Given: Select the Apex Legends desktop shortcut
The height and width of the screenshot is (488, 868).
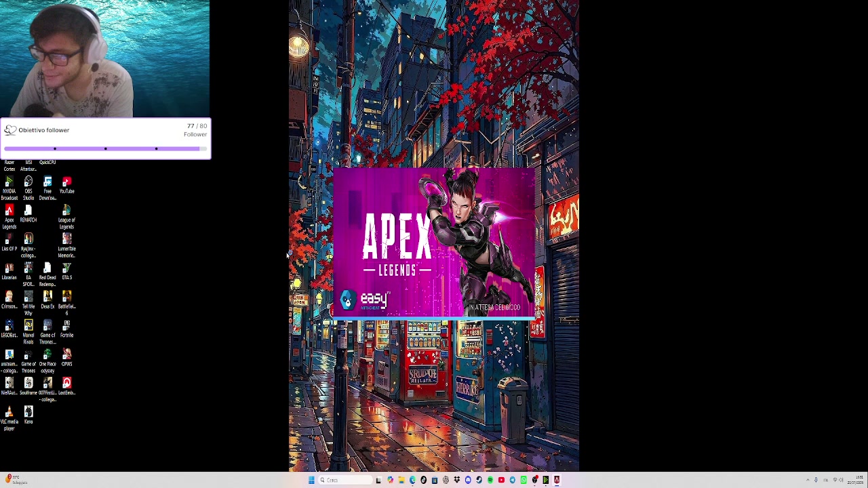Looking at the screenshot, I should 9,218.
